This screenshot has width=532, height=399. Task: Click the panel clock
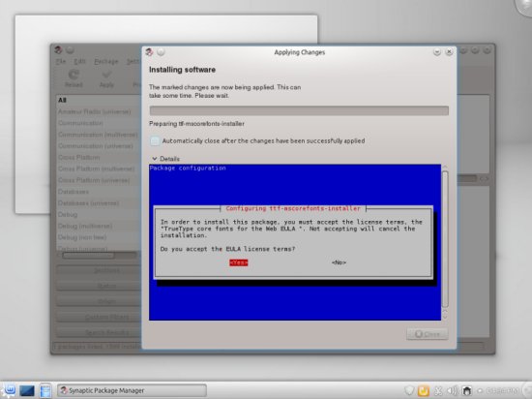pyautogui.click(x=503, y=391)
